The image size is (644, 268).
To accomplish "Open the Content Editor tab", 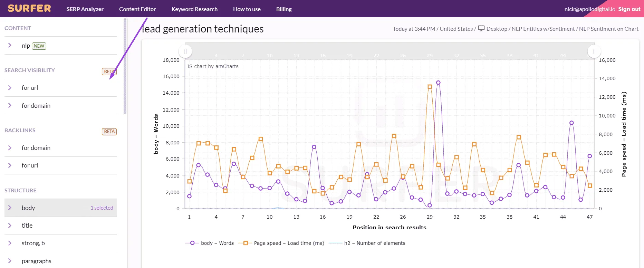I will click(137, 9).
